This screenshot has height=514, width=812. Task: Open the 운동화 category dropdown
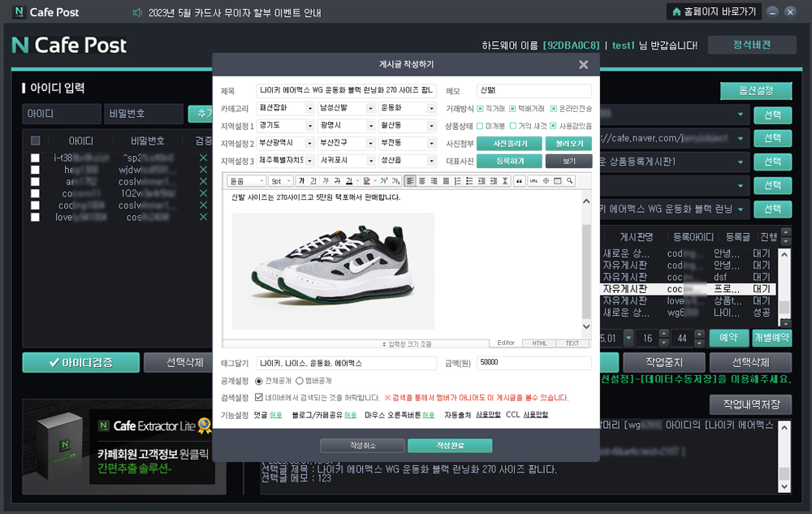click(408, 108)
